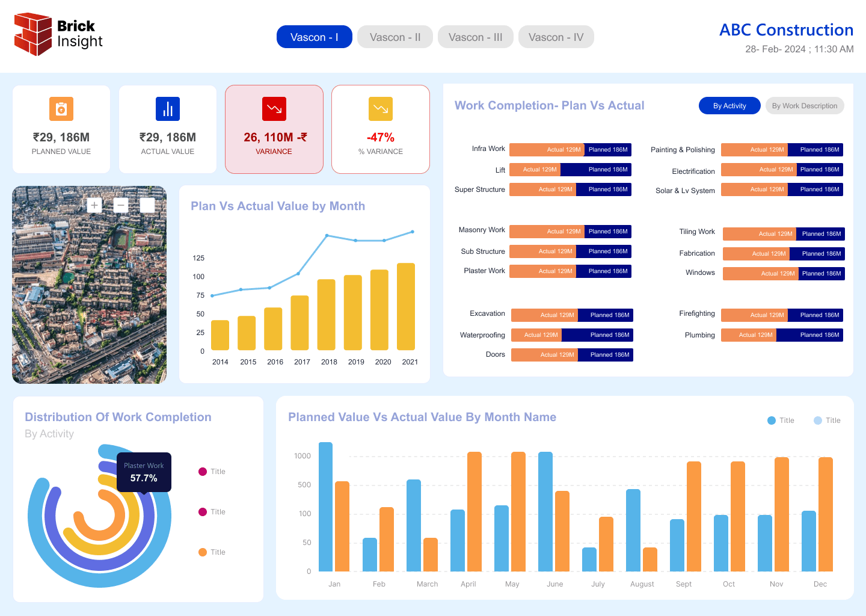Click the Waterproofing Actual 129M bar
The width and height of the screenshot is (866, 616).
tap(536, 335)
